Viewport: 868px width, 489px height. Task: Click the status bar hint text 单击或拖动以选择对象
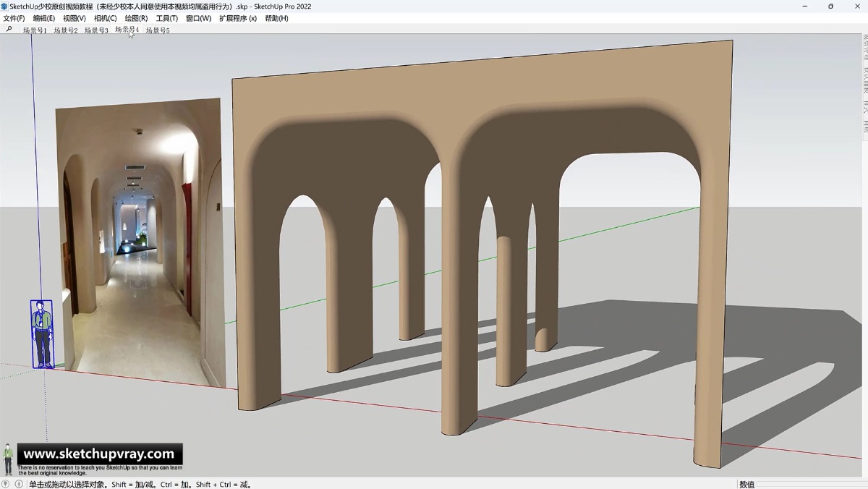(68, 484)
